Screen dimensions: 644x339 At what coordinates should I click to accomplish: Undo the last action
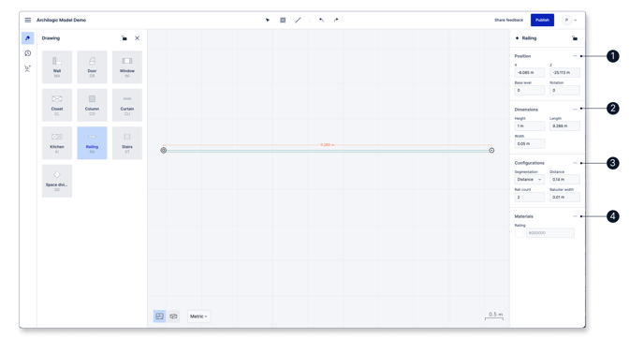tap(321, 20)
